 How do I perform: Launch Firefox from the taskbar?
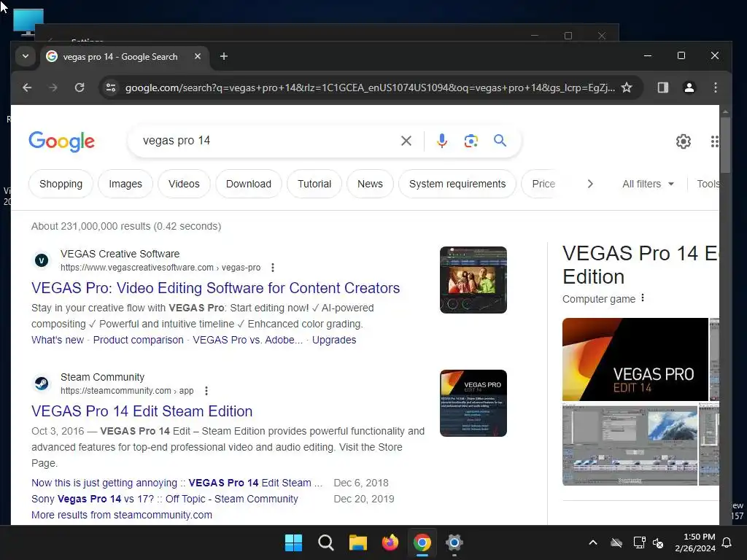pyautogui.click(x=390, y=542)
